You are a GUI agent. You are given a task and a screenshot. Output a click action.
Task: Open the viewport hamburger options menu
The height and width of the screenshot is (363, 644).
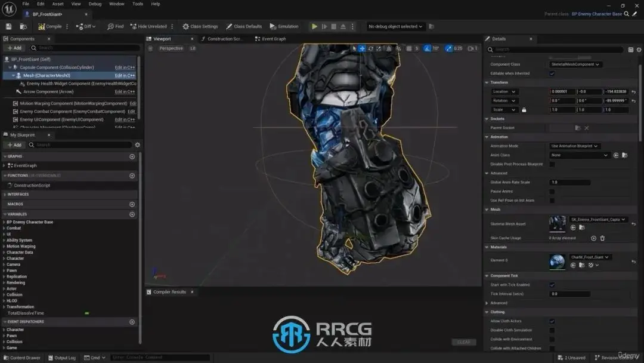(150, 48)
